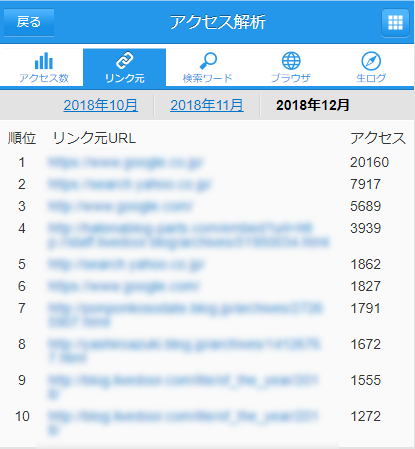Click access count 7917

tap(365, 184)
